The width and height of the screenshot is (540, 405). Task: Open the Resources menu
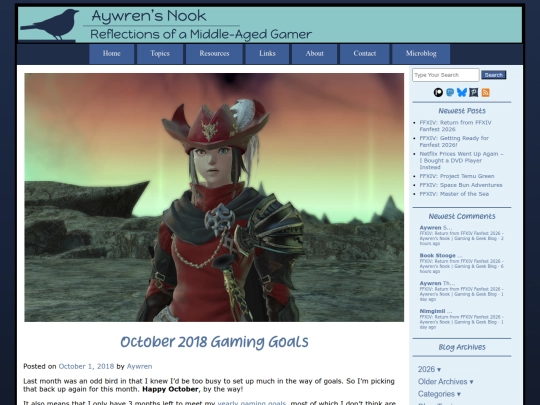pyautogui.click(x=214, y=54)
